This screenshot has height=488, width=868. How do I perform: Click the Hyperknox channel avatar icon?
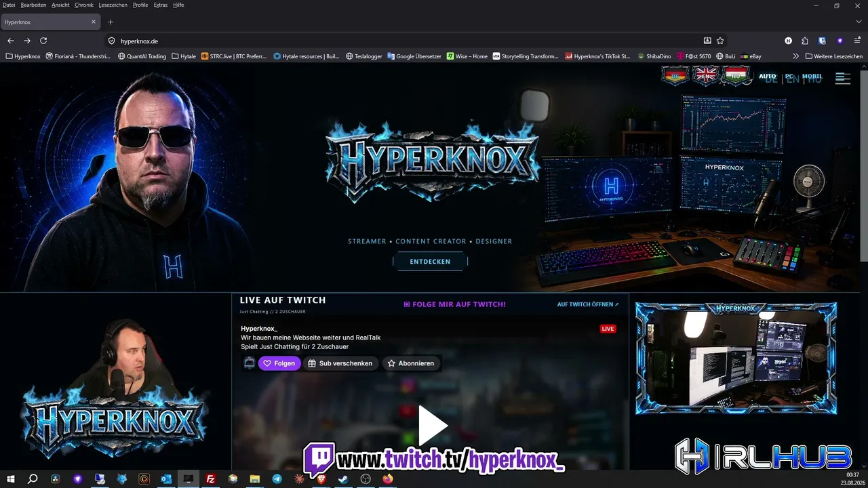click(250, 363)
